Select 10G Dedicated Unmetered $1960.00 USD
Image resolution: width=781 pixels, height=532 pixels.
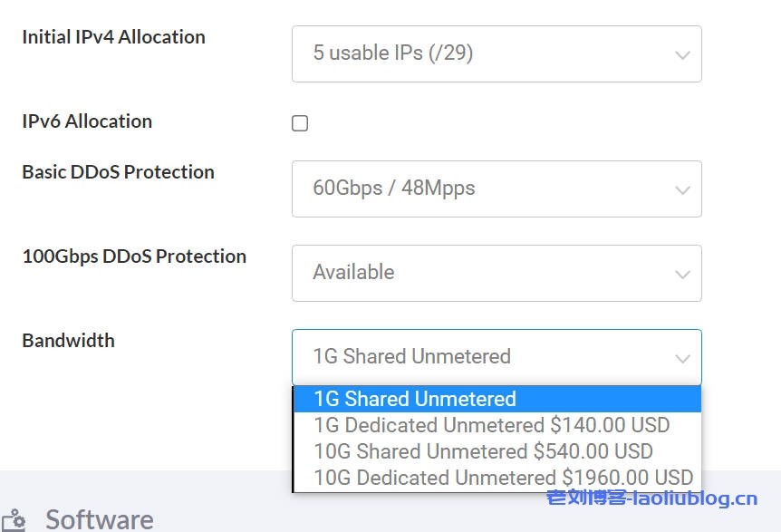503,478
